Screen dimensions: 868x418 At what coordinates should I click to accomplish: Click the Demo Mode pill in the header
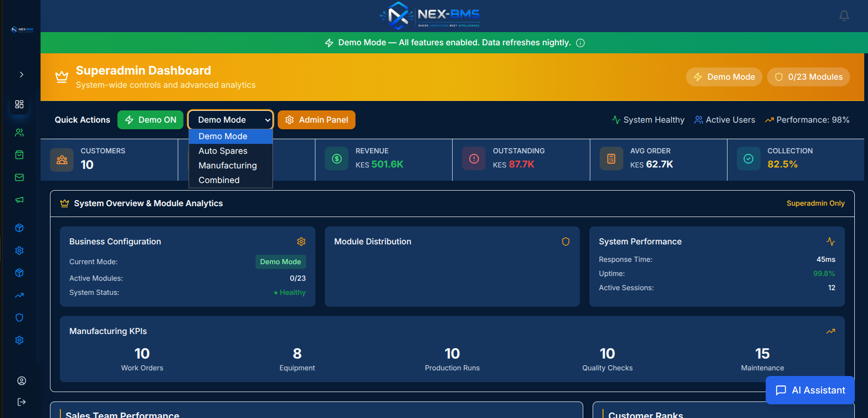click(724, 77)
